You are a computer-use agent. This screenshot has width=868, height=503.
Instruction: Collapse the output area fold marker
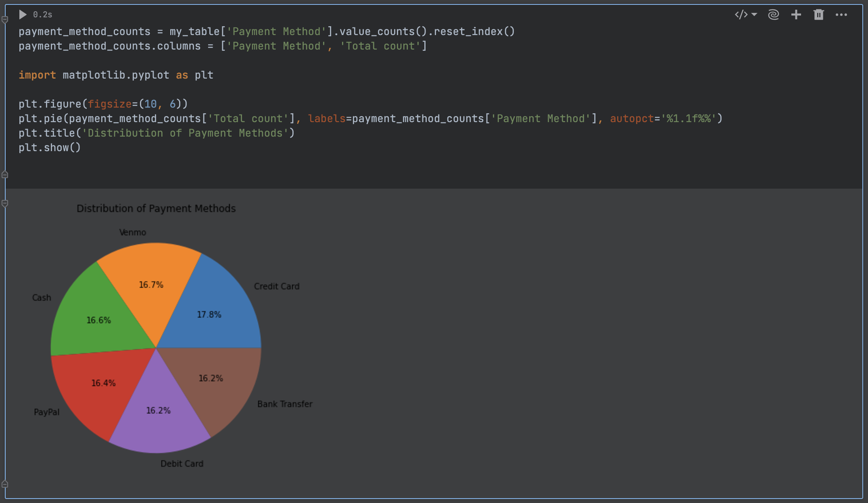point(5,204)
